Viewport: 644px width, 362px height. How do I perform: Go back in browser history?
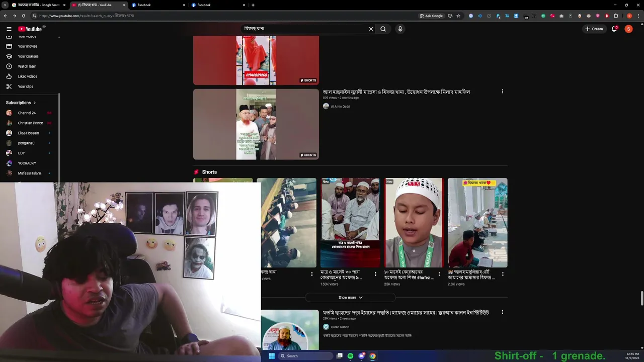6,16
